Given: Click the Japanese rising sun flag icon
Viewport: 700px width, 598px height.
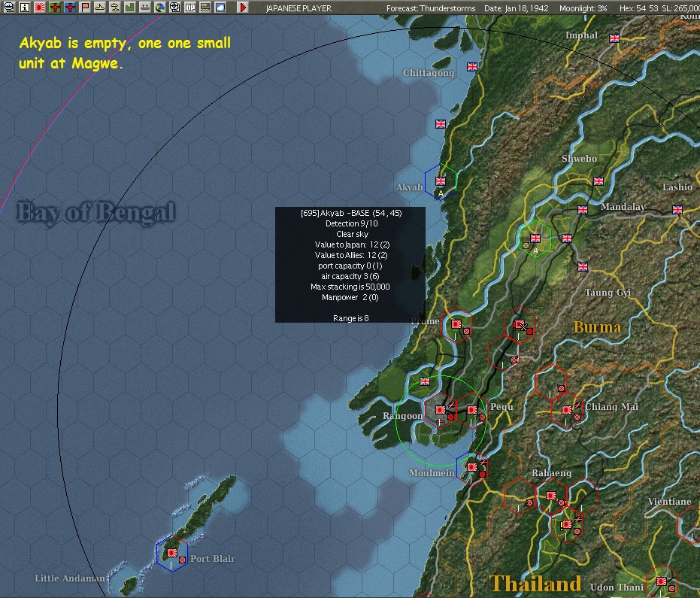Looking at the screenshot, I should (x=40, y=7).
